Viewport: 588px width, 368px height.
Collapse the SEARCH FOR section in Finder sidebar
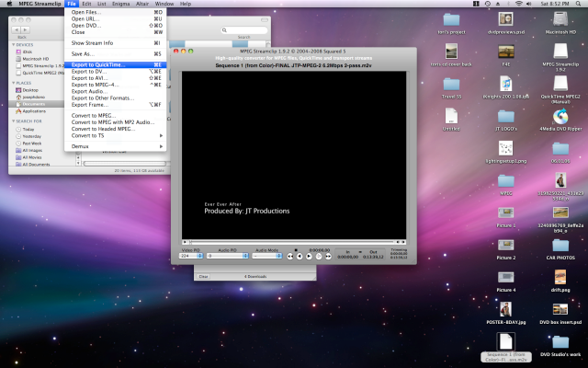click(14, 121)
